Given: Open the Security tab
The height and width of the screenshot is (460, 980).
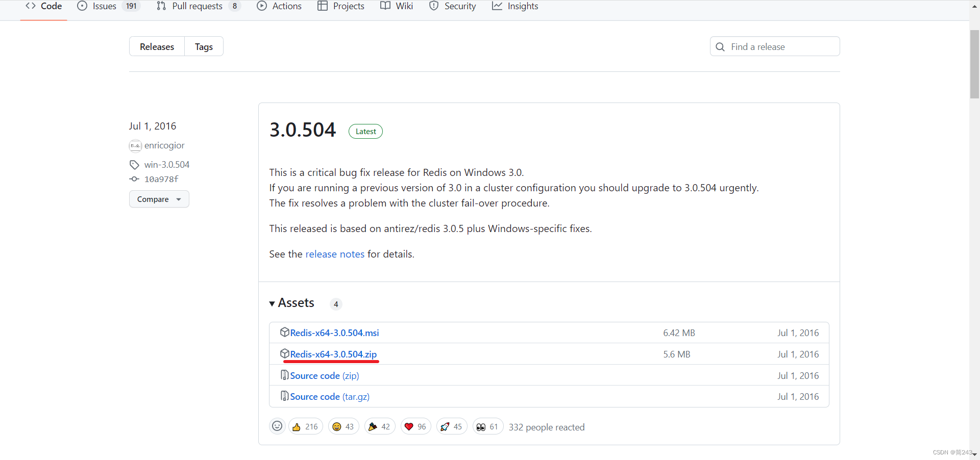Looking at the screenshot, I should coord(453,6).
